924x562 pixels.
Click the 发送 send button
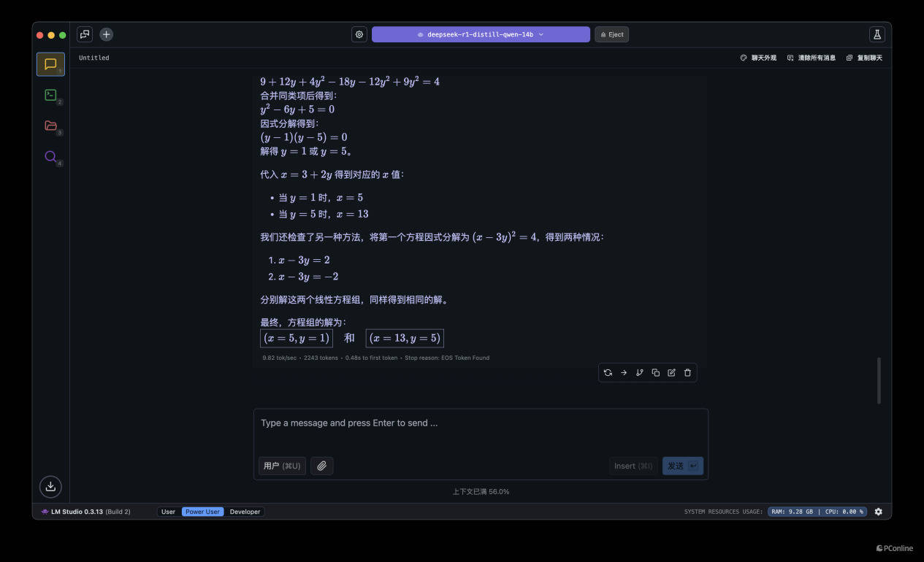coord(682,466)
